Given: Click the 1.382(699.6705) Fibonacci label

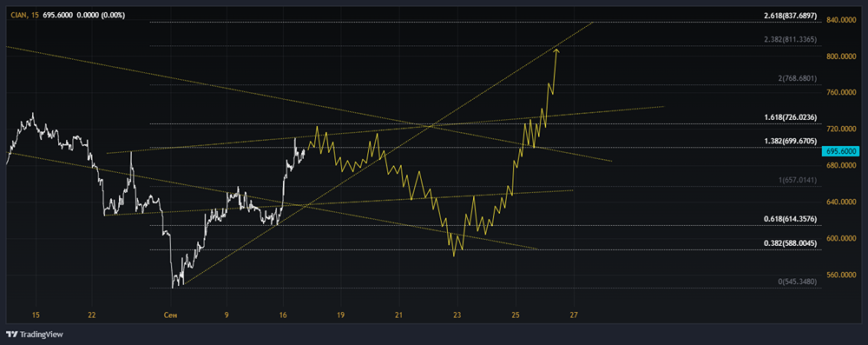Looking at the screenshot, I should tap(791, 142).
